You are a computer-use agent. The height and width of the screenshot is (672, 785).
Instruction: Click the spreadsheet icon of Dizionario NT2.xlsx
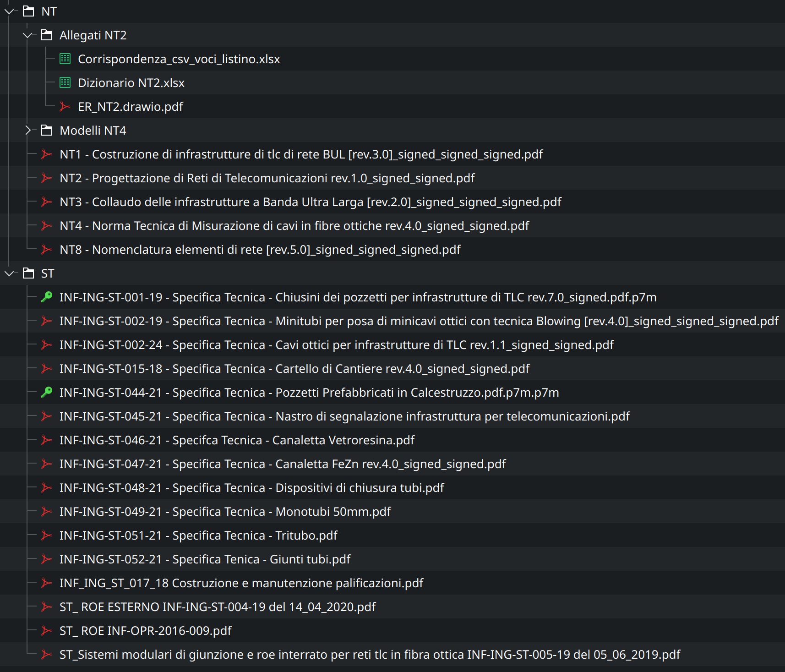click(65, 82)
